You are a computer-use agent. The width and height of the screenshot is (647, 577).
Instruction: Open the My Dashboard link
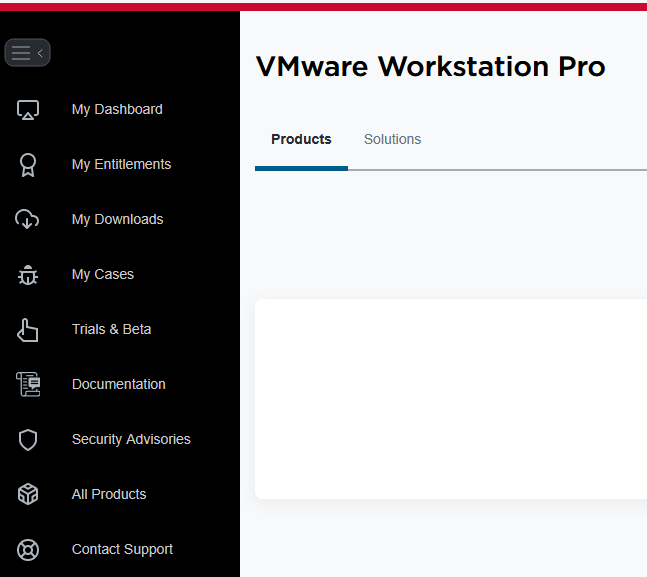click(117, 109)
